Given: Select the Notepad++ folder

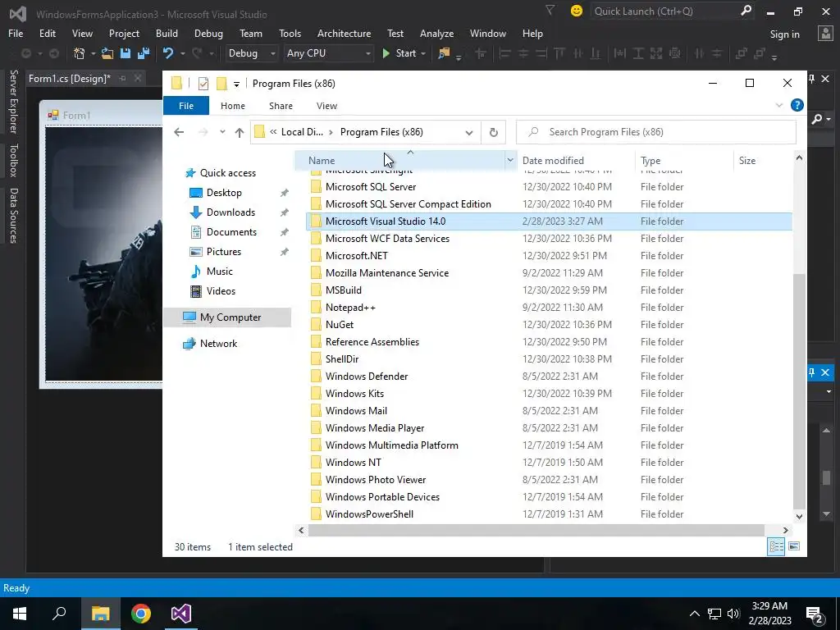Looking at the screenshot, I should [x=549, y=308].
